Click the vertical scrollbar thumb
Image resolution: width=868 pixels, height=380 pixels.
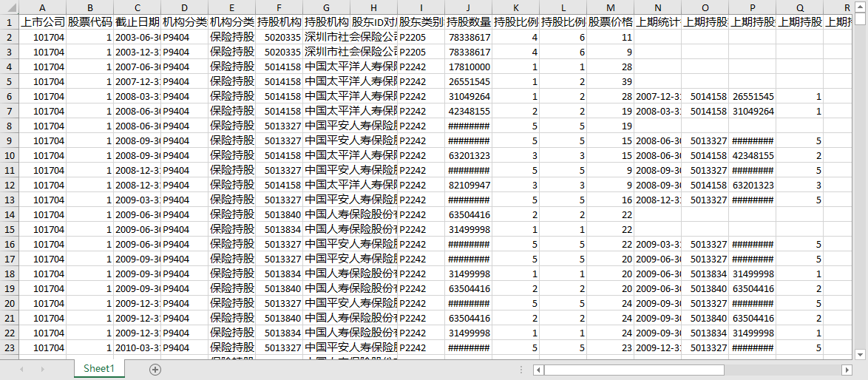click(860, 19)
